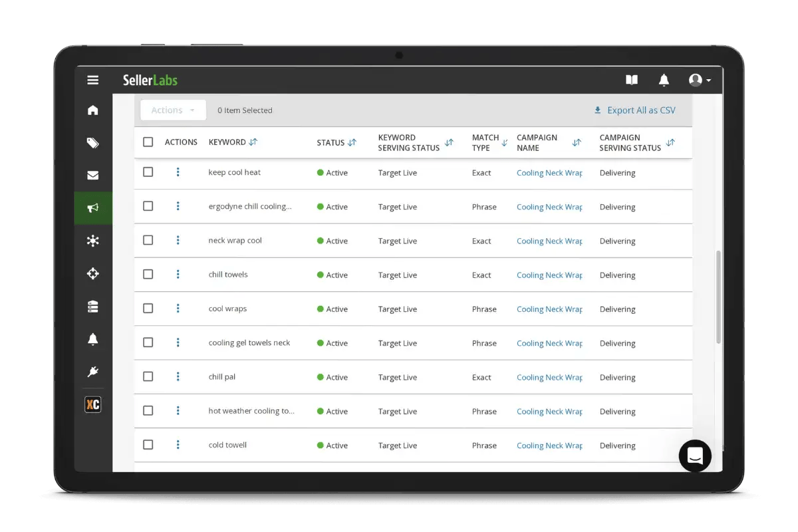Click the 0 Item Selected label

click(x=245, y=110)
